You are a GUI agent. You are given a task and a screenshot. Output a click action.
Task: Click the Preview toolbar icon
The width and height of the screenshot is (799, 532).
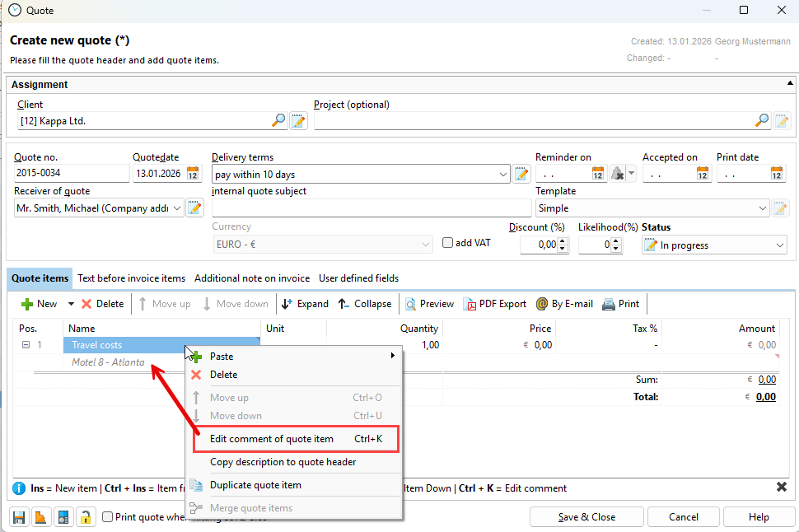pos(429,304)
